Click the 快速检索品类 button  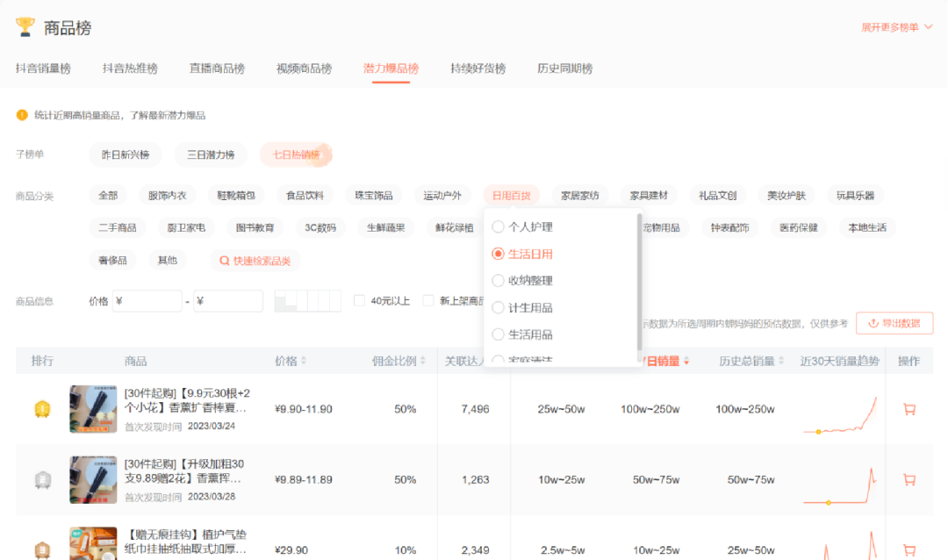[255, 261]
